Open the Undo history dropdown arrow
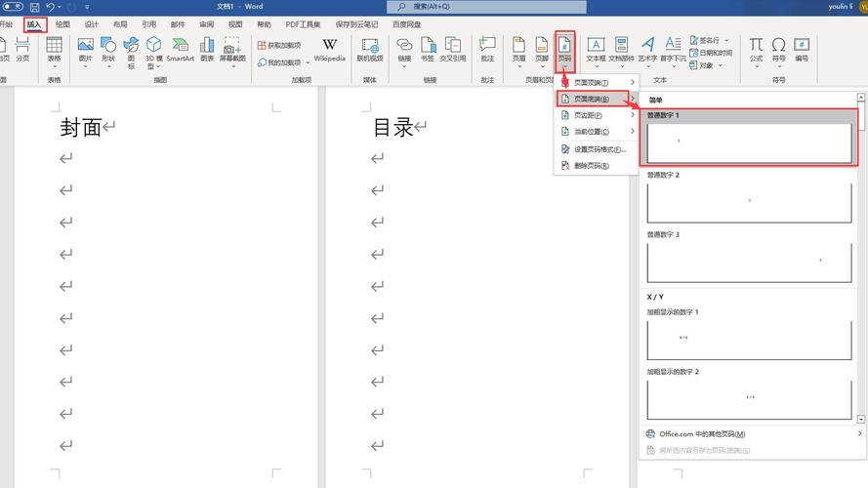The height and width of the screenshot is (488, 868). (60, 7)
